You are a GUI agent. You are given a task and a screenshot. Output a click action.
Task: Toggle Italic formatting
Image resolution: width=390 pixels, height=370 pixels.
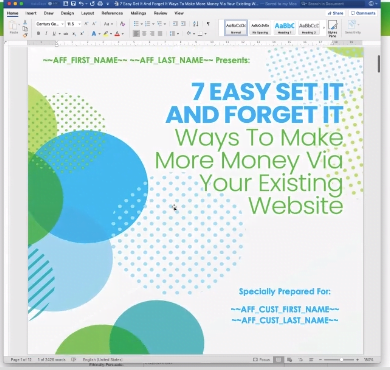tap(46, 34)
